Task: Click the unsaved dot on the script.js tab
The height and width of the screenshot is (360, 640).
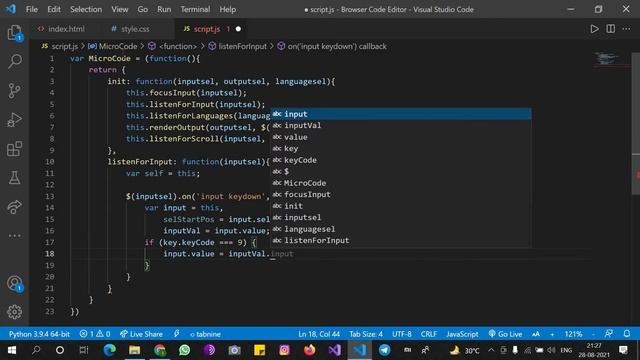Action: (238, 29)
